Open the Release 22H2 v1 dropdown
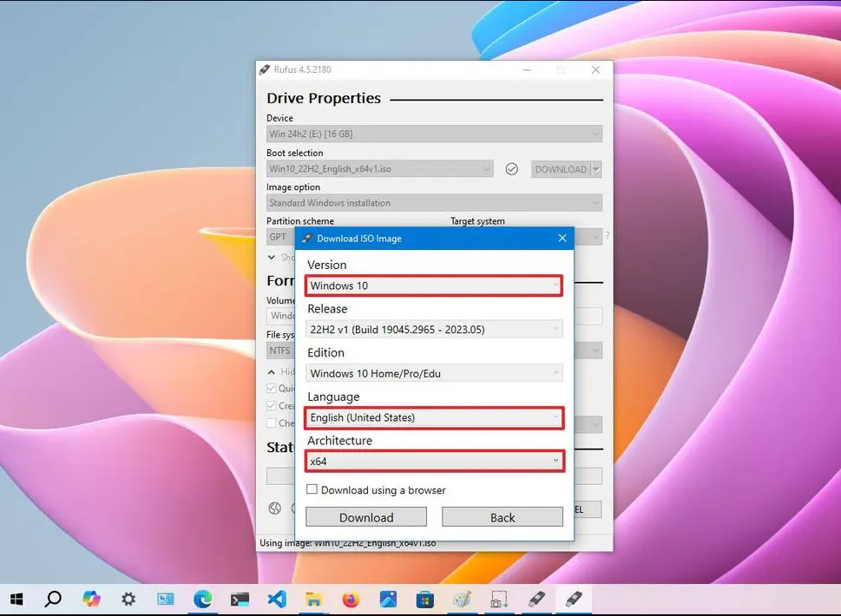Image resolution: width=841 pixels, height=616 pixels. click(x=434, y=329)
